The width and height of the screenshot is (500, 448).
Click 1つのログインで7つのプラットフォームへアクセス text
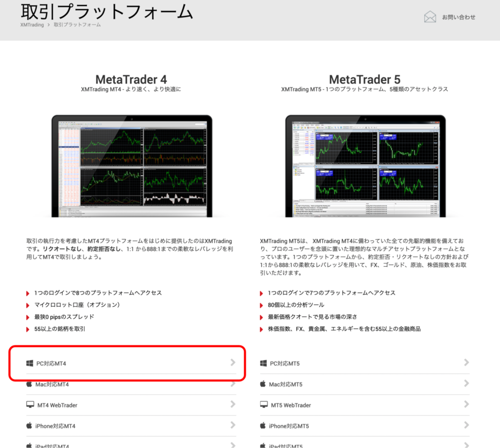[x=332, y=293]
